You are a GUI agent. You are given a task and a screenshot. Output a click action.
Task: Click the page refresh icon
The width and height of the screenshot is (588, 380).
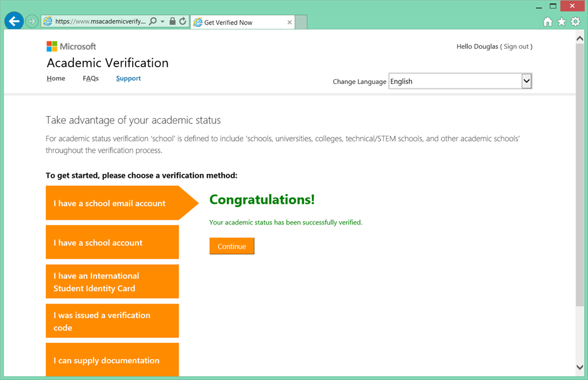[183, 21]
